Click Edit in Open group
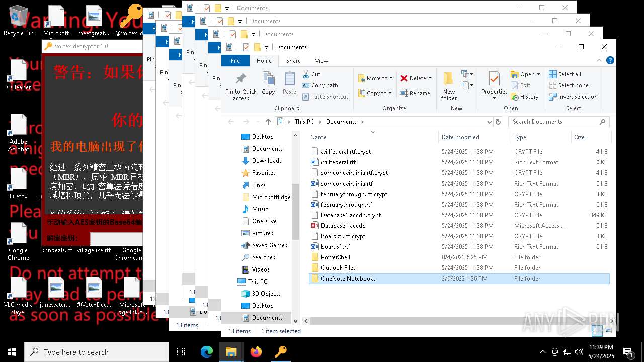 point(521,85)
